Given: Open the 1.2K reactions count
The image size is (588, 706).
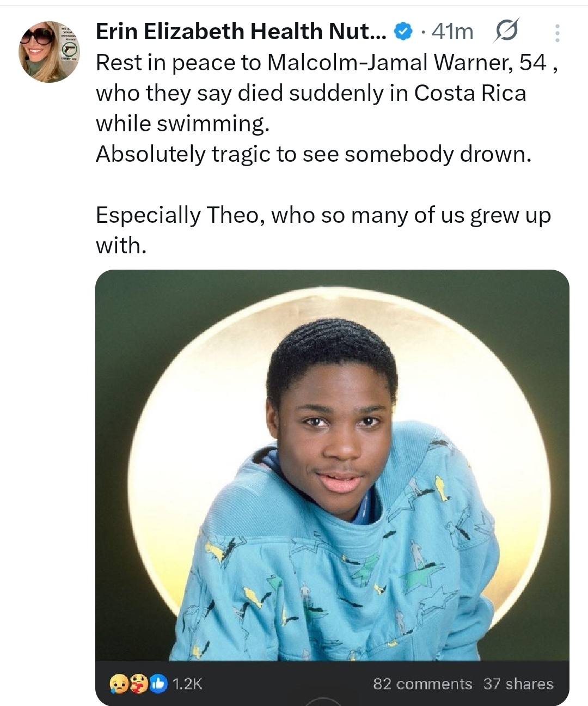Looking at the screenshot, I should click(x=187, y=684).
